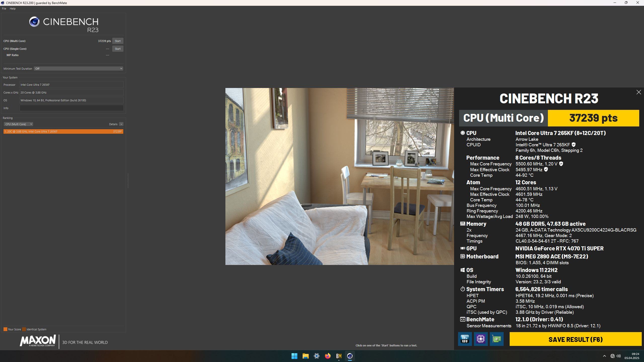Launch the GPU-Z graphics card icon
The width and height of the screenshot is (644, 362).
[496, 339]
